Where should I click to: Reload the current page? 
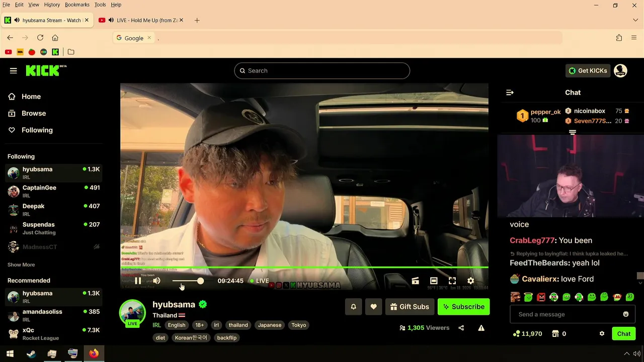pyautogui.click(x=40, y=38)
